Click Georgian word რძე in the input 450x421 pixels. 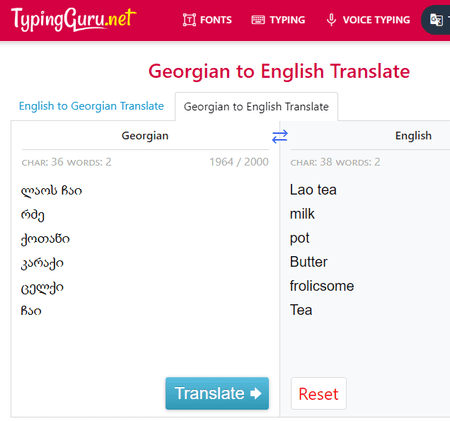pyautogui.click(x=33, y=215)
